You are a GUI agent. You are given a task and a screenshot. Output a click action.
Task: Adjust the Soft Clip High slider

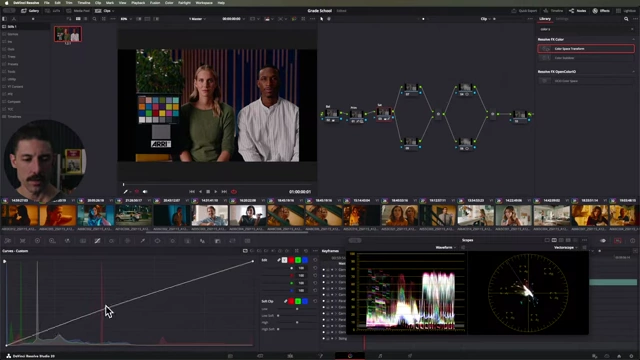click(x=297, y=322)
